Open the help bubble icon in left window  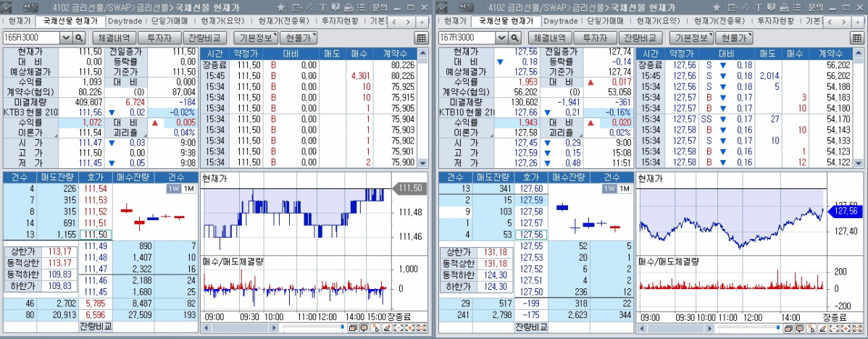335,7
